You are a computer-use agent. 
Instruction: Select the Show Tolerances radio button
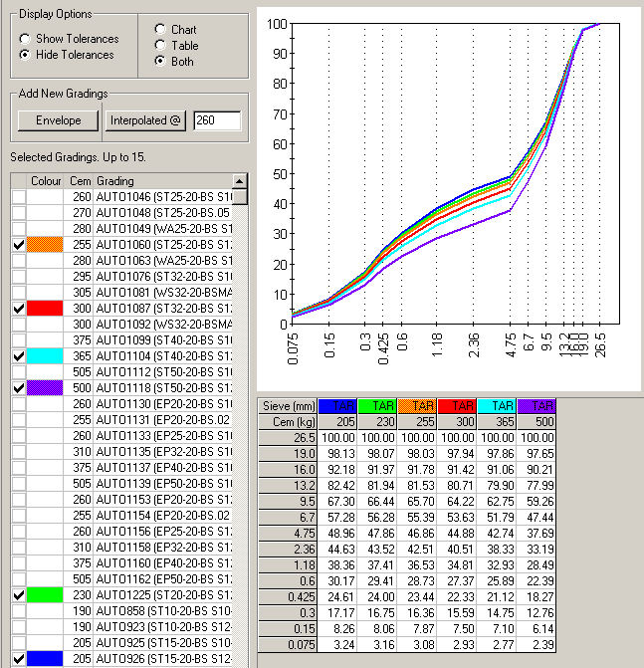pyautogui.click(x=25, y=39)
